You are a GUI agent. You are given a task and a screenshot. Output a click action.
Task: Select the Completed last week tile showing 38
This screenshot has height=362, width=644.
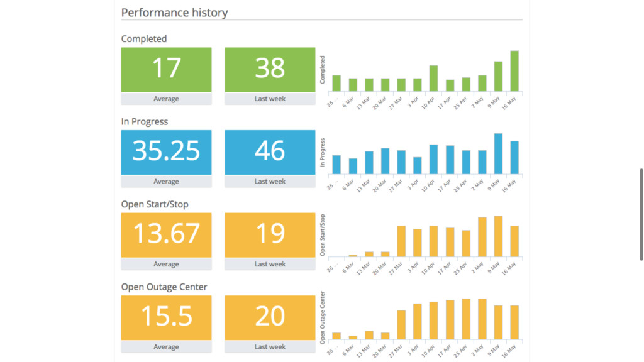click(x=270, y=70)
